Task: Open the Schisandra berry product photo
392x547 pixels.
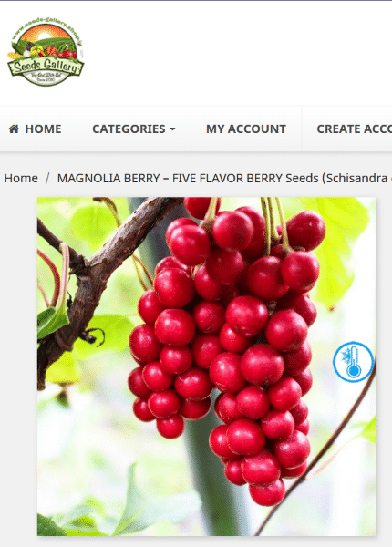Action: [x=206, y=366]
